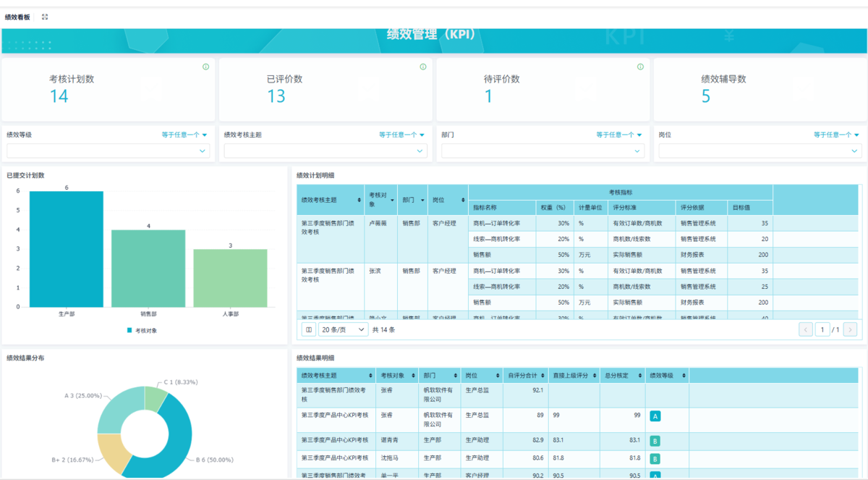The height and width of the screenshot is (480, 868).
Task: Click the 销售部 bar with value 4
Action: [148, 269]
